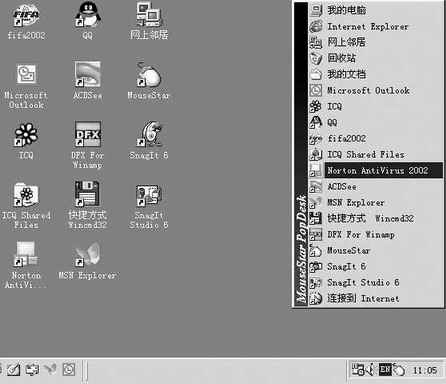The width and height of the screenshot is (446, 384).
Task: Pick SnagIt Studio 6 in the PopDesk menu
Action: [376, 282]
